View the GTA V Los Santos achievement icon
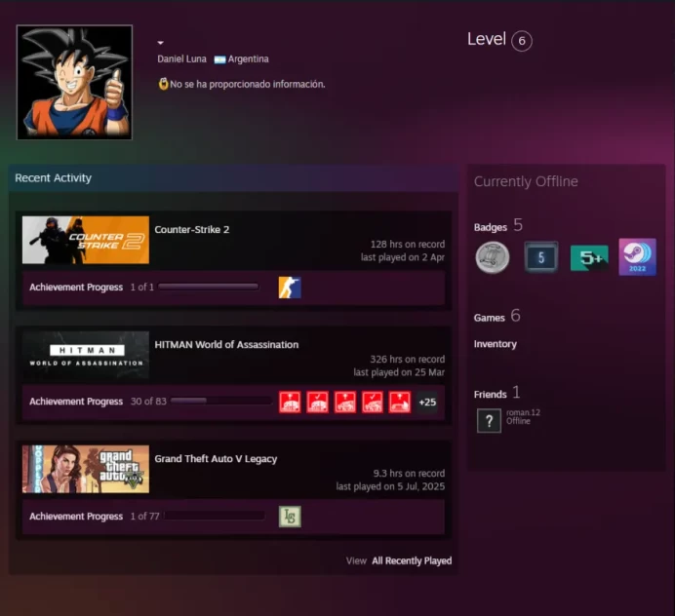Screen dimensions: 675x616 pos(290,517)
